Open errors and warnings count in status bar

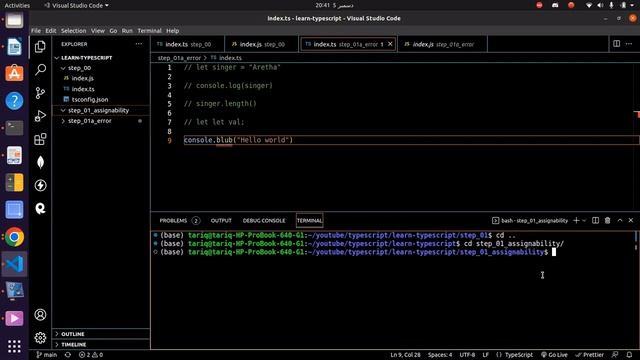coord(91,355)
